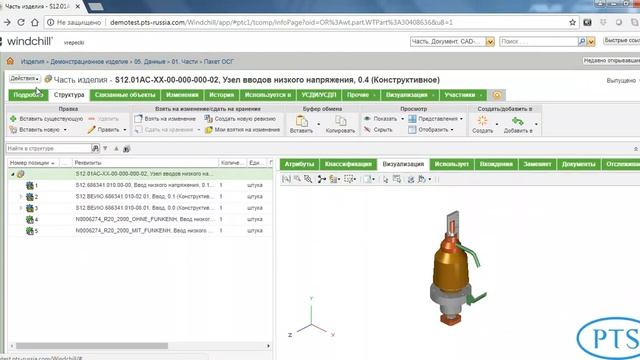Open the 'Документы' tab in right pane

pos(578,164)
